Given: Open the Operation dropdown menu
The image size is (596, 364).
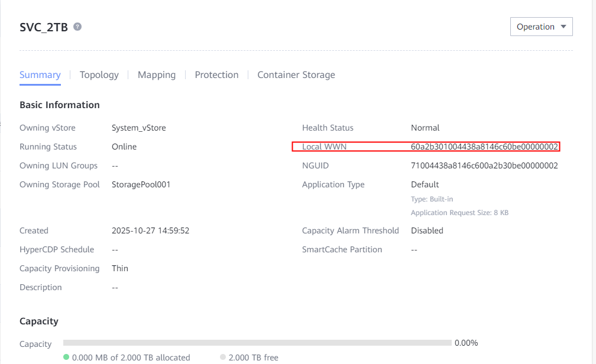Looking at the screenshot, I should 541,27.
